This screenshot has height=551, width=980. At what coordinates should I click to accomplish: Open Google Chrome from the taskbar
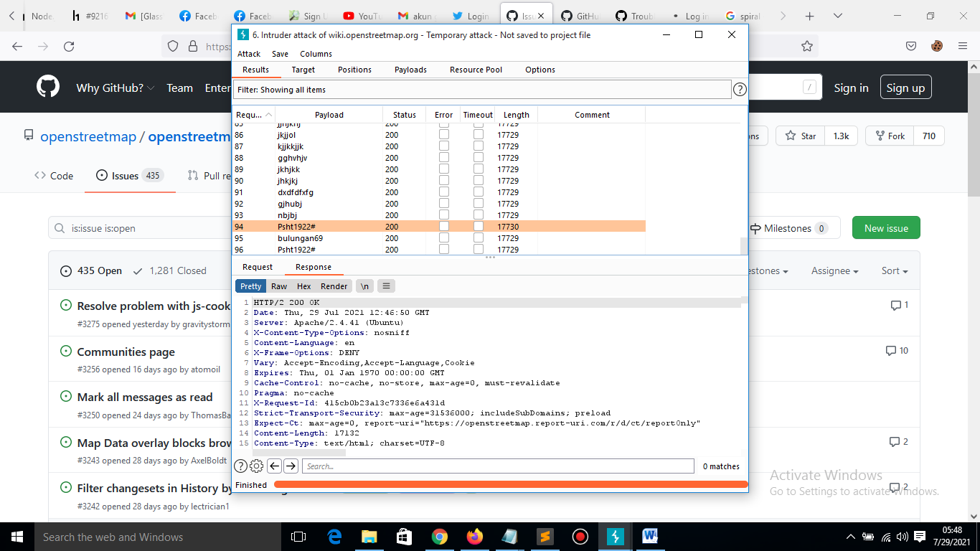point(440,537)
